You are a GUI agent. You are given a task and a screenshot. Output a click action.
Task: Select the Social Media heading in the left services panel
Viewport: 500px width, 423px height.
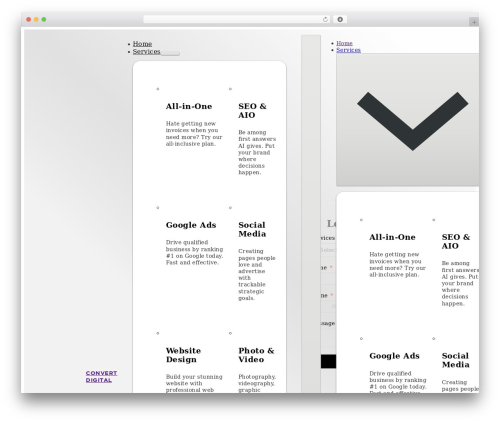[x=252, y=229]
